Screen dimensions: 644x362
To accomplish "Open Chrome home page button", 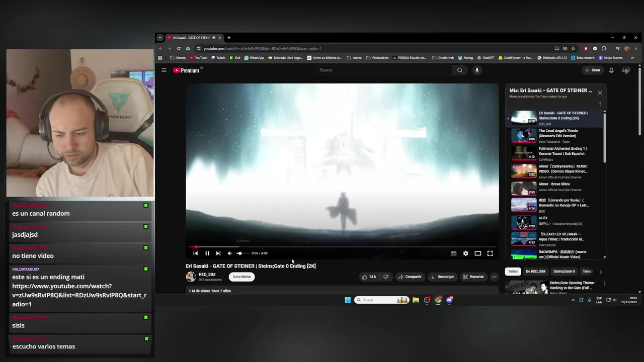I will tap(188, 49).
